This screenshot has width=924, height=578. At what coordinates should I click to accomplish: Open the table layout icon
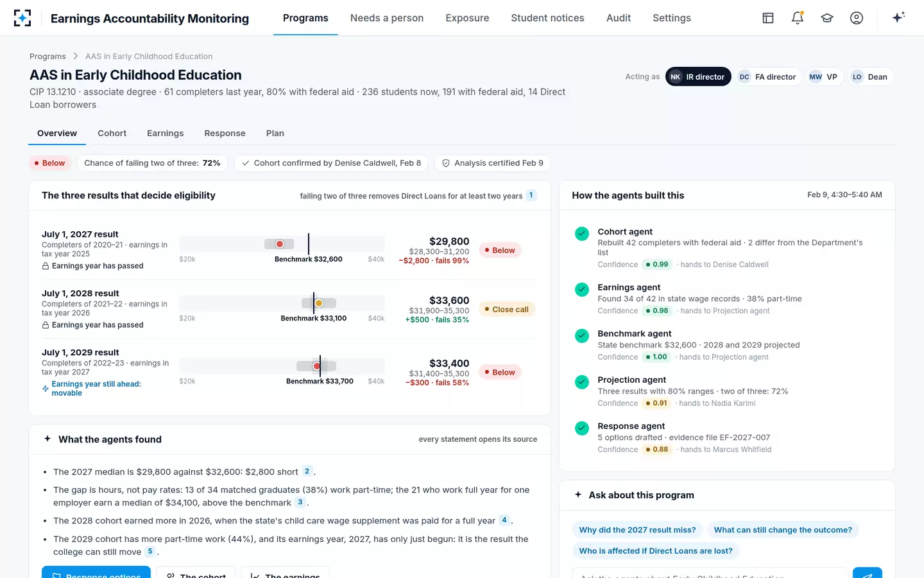(x=768, y=18)
